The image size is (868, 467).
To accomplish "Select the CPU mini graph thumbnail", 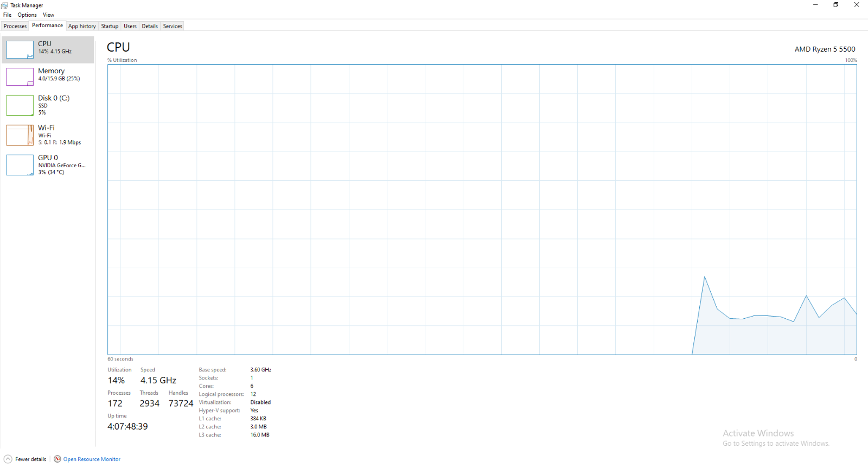I will 20,49.
